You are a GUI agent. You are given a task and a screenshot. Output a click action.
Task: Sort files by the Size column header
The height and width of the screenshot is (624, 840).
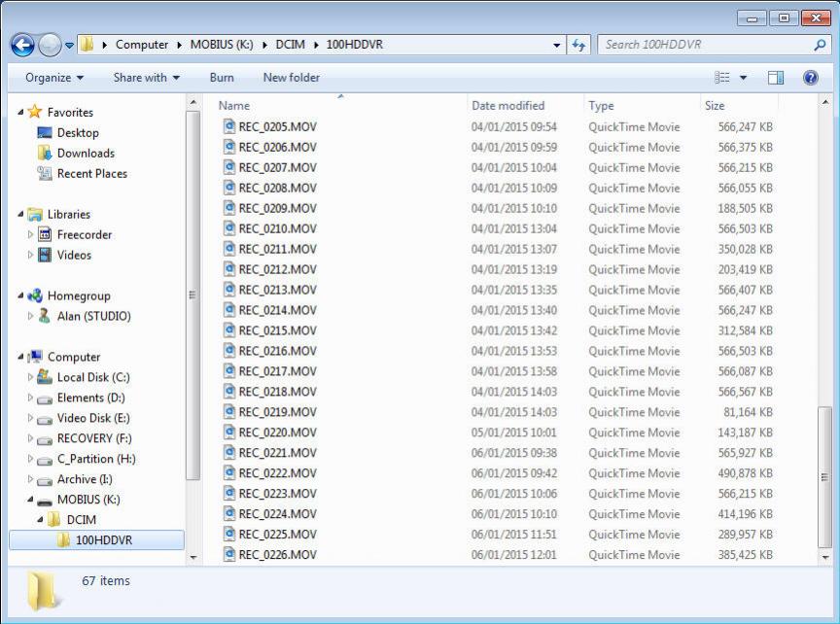click(715, 106)
